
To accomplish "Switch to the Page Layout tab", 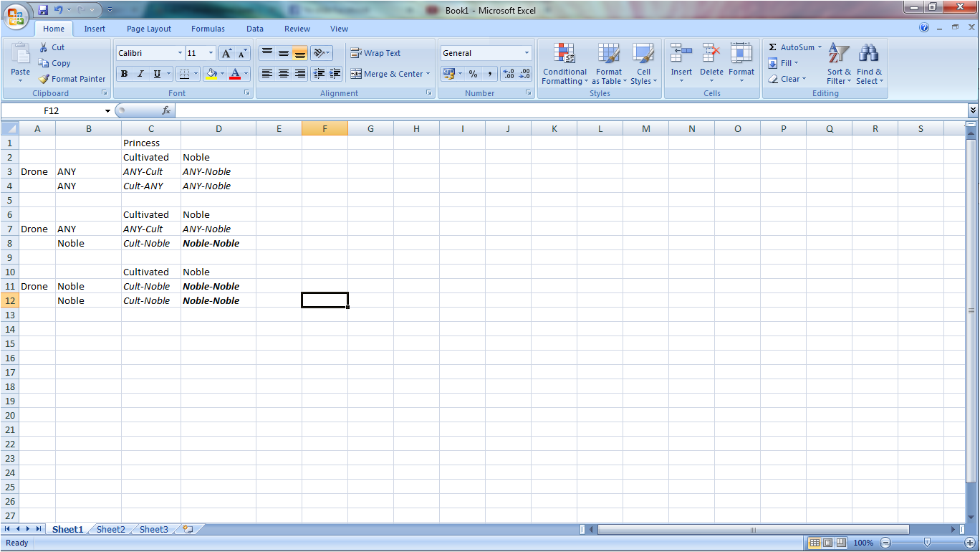I will pos(149,29).
